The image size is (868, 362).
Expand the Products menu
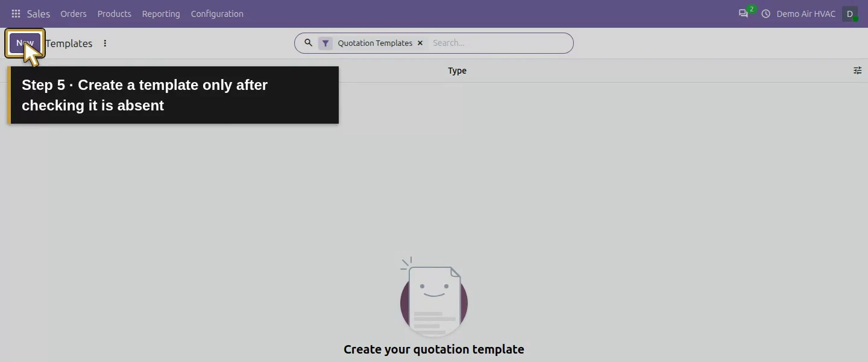(115, 13)
